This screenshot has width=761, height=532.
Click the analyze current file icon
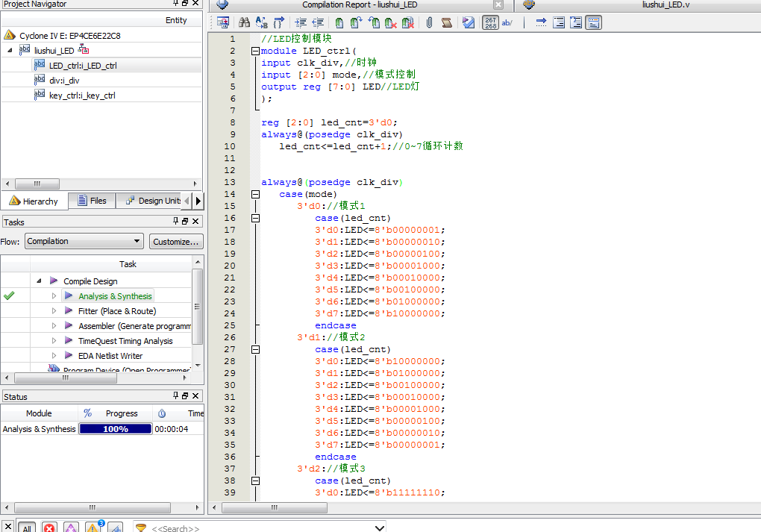(468, 23)
